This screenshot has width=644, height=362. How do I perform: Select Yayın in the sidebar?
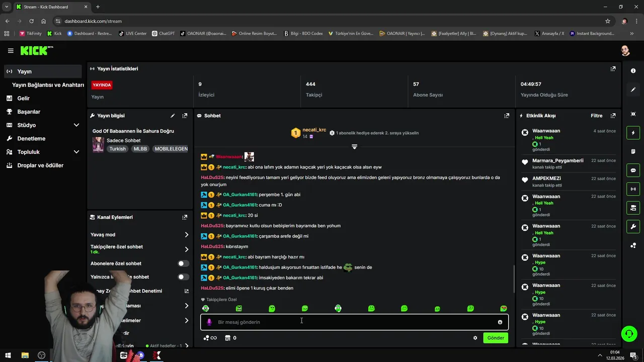(43, 71)
